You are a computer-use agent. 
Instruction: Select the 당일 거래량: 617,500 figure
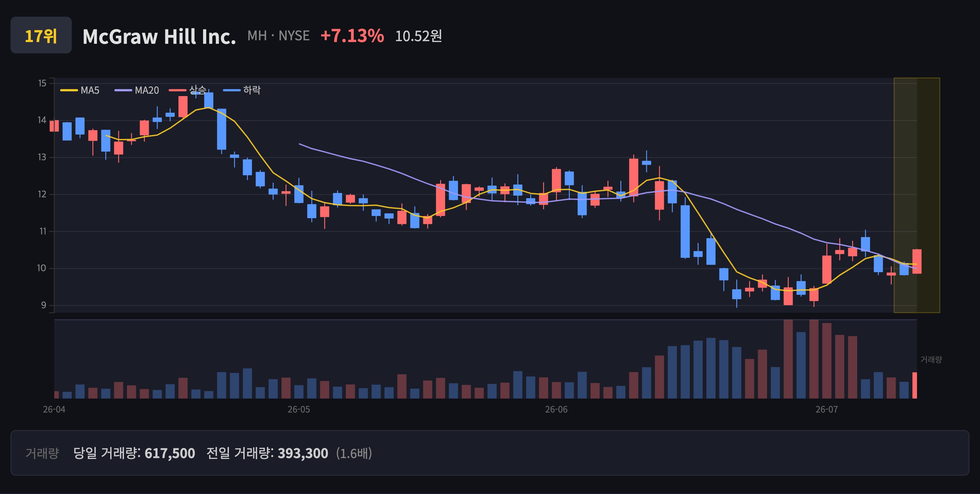(134, 453)
